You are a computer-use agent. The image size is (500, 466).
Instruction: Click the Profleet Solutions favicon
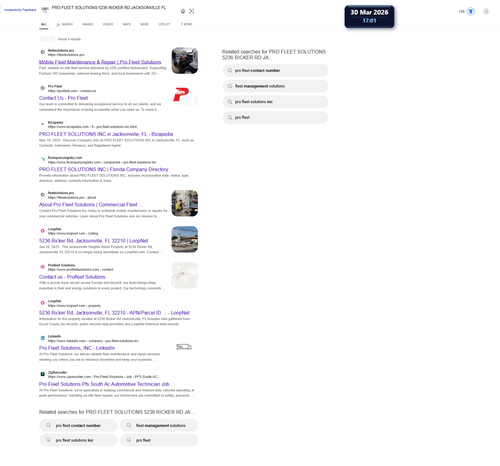42,267
